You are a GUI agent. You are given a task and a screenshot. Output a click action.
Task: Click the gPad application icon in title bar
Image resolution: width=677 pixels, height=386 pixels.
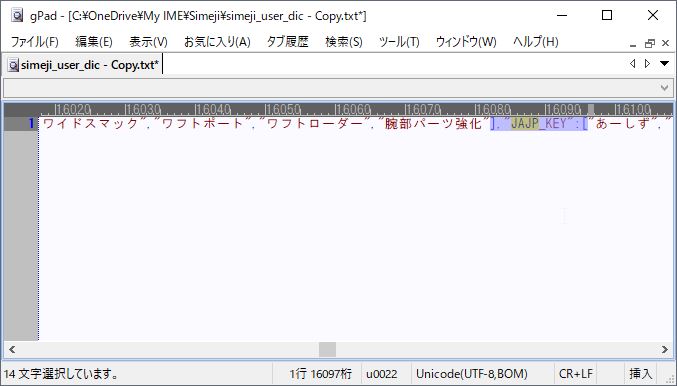click(17, 16)
